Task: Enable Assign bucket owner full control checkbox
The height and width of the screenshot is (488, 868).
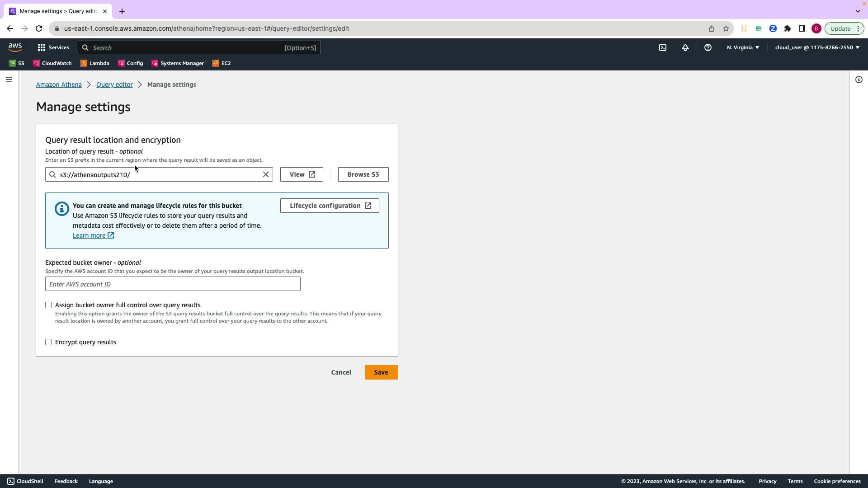Action: (x=48, y=305)
